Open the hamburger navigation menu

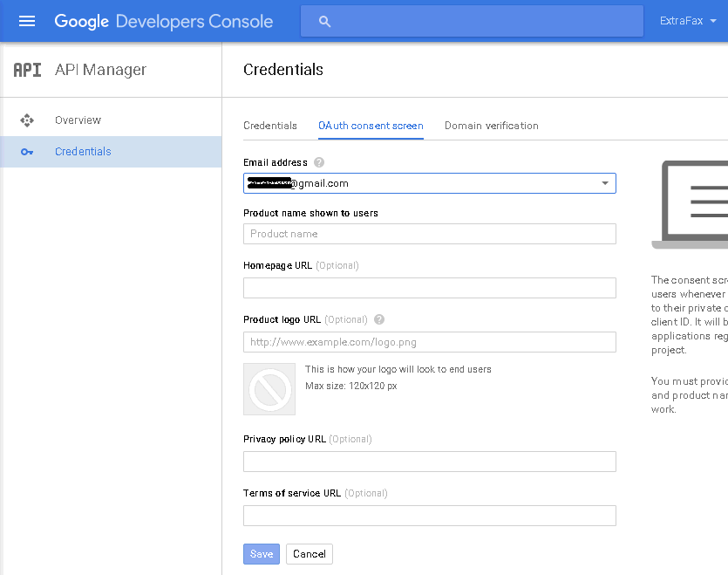[x=27, y=21]
